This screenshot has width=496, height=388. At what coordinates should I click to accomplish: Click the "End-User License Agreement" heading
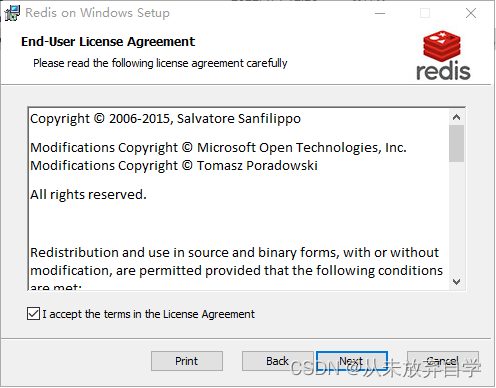click(x=108, y=42)
